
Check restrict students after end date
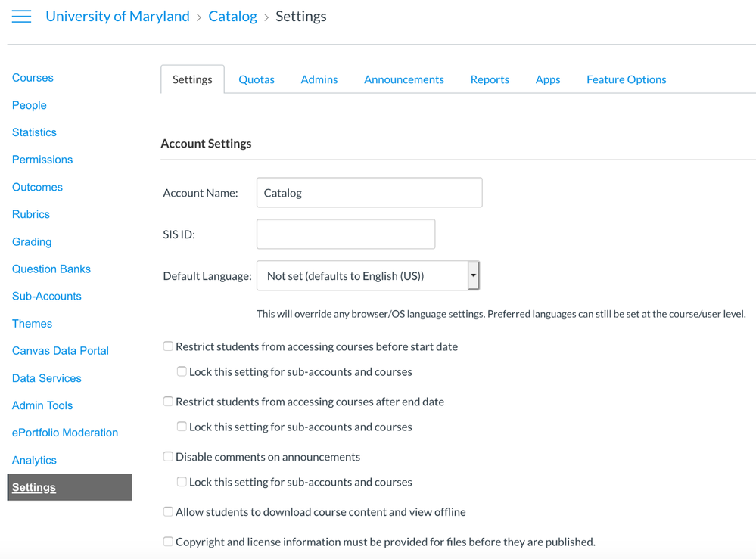click(168, 402)
